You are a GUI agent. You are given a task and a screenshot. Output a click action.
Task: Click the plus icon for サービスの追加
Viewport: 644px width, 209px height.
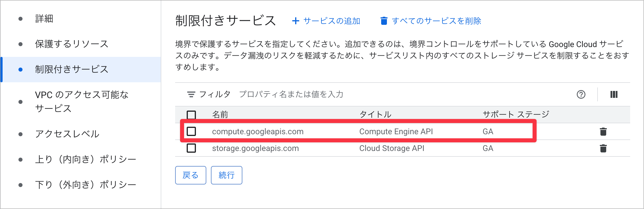click(295, 21)
